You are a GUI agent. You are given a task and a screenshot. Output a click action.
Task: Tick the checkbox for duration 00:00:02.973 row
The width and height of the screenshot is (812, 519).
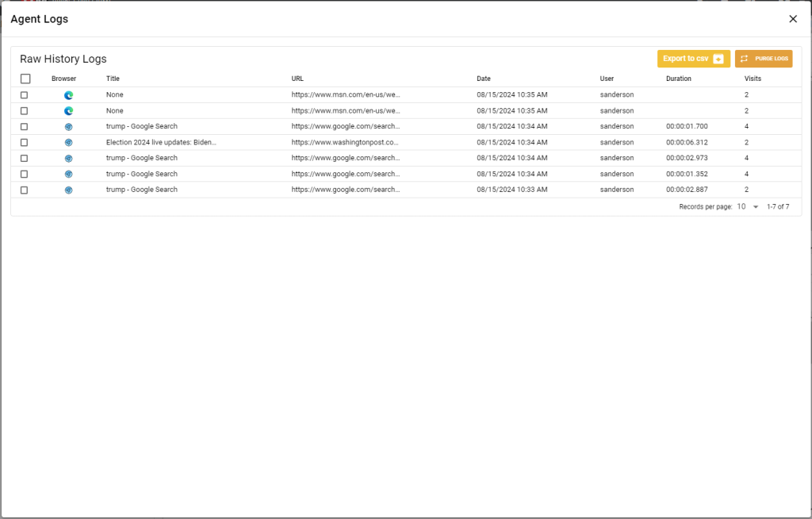[25, 158]
